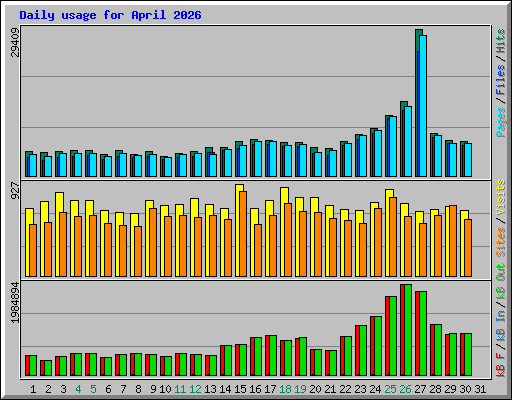Click the "Files" legend label
This screenshot has height=400, width=512.
pos(500,80)
